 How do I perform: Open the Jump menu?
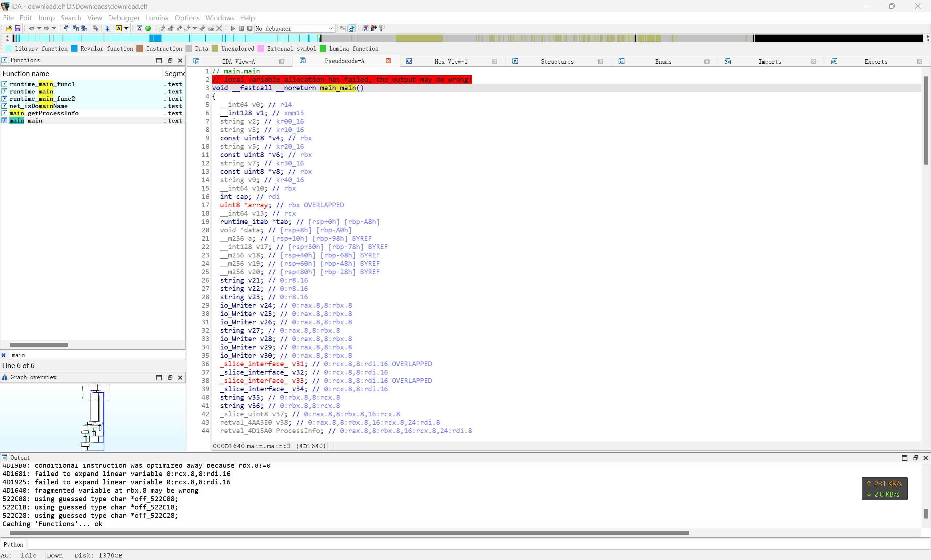pos(46,18)
